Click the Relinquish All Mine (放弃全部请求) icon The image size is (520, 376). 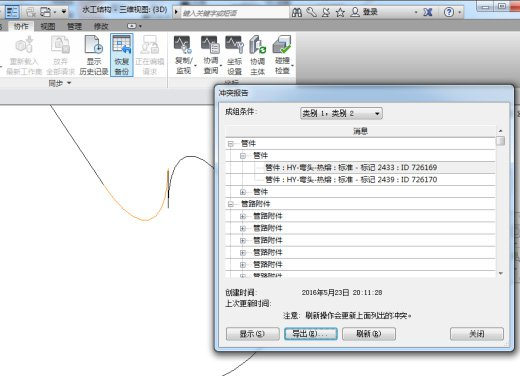click(x=60, y=55)
